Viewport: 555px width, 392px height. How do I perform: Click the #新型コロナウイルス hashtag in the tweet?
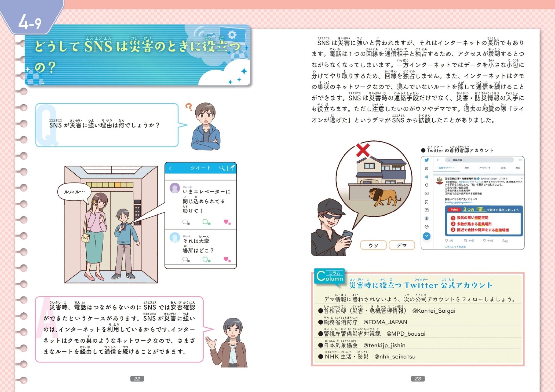coord(470,182)
